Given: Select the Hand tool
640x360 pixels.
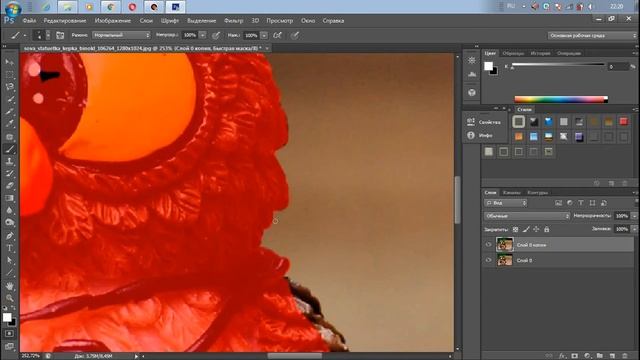Looking at the screenshot, I should click(9, 286).
